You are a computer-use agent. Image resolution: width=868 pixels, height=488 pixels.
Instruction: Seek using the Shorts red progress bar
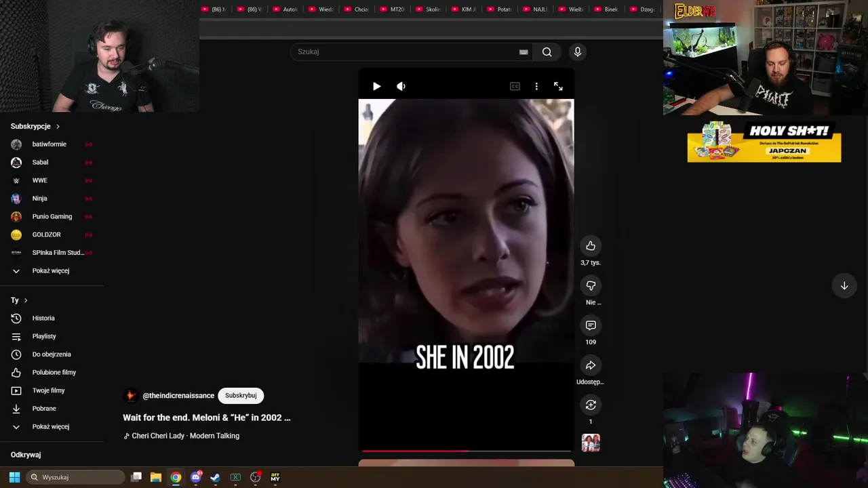(x=466, y=451)
